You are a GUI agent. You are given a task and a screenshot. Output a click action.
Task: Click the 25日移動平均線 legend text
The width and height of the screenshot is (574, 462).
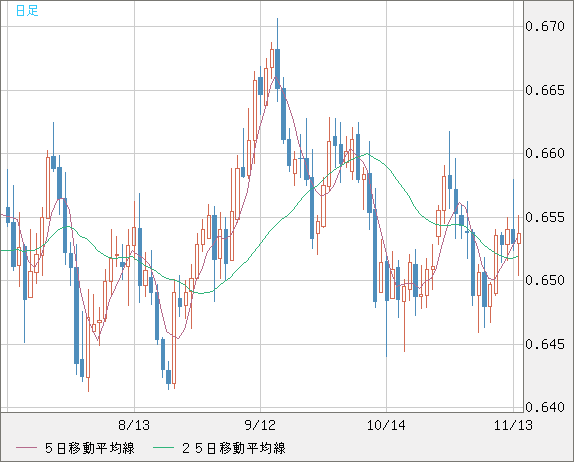coord(234,448)
